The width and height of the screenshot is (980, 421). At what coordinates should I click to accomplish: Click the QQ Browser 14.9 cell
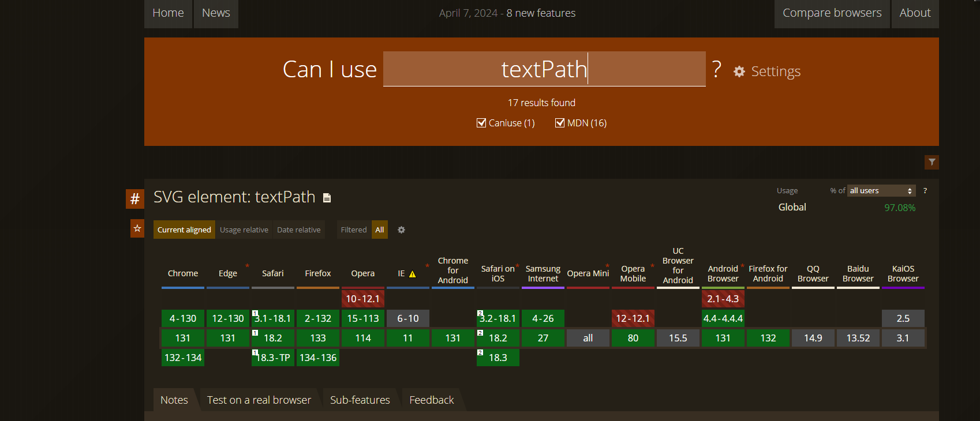pyautogui.click(x=813, y=338)
